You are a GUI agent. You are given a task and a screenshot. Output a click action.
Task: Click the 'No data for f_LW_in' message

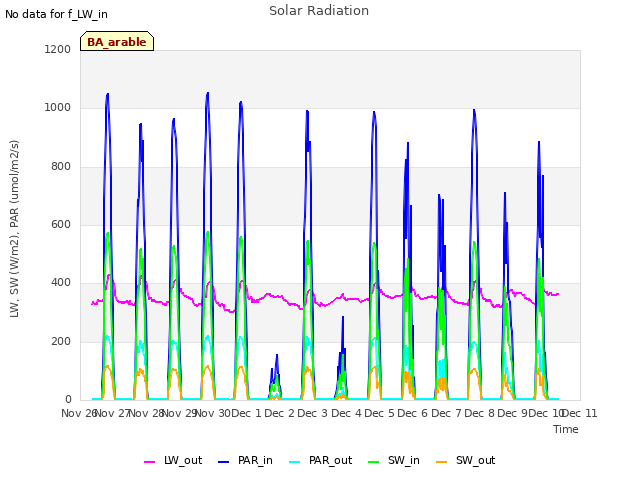click(x=56, y=14)
